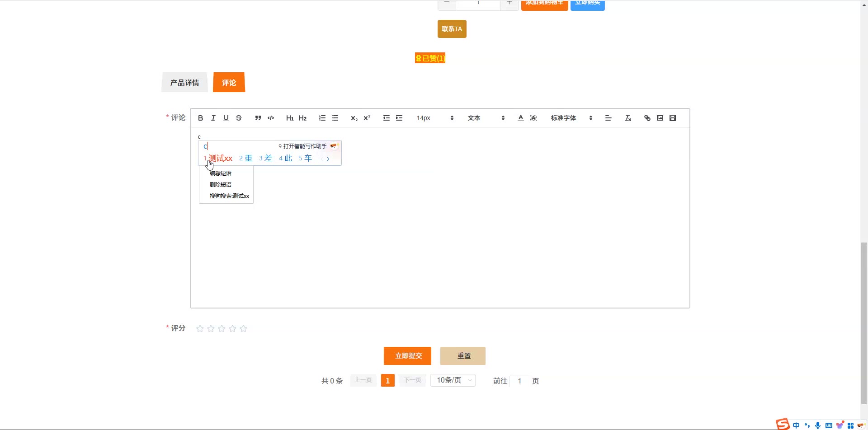Screen dimensions: 868x430
Task: Toggle subscript formatting
Action: 354,118
